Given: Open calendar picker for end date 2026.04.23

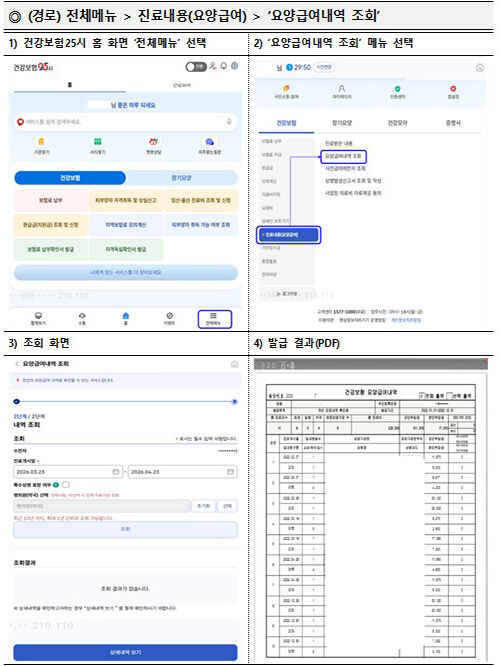Looking at the screenshot, I should (230, 472).
